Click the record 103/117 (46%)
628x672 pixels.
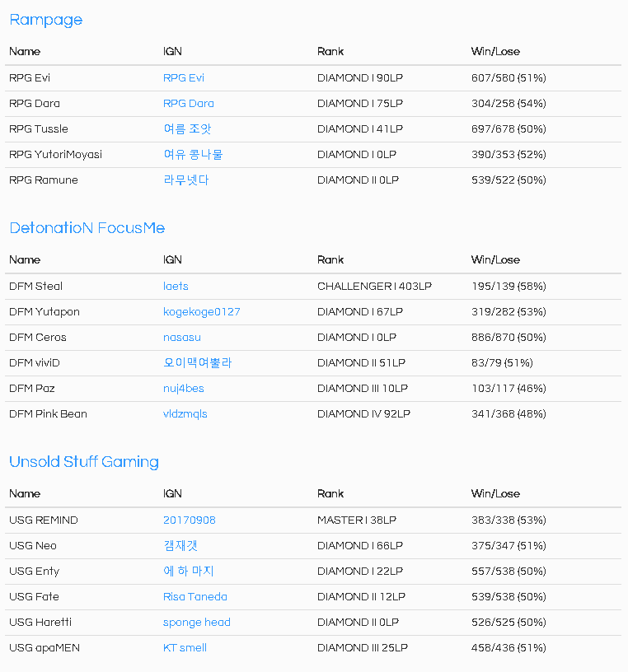[x=508, y=389]
